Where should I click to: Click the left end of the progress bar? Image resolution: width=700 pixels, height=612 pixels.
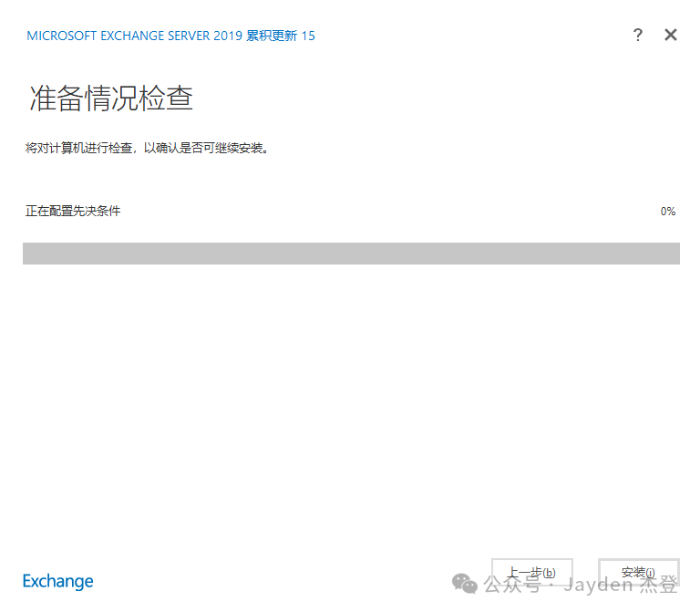tap(29, 254)
